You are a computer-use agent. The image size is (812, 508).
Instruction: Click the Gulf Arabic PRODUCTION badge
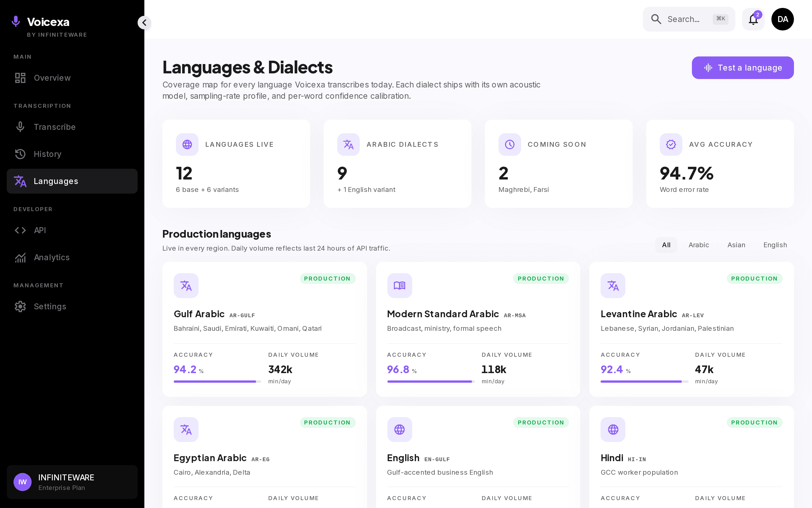click(328, 279)
